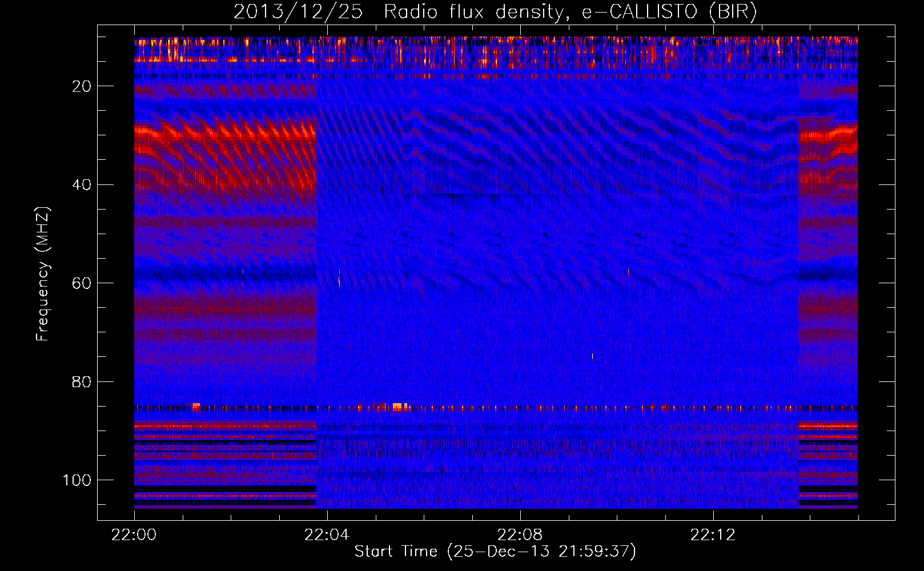Click the '100' frequency tick label
The image size is (924, 571).
point(77,480)
